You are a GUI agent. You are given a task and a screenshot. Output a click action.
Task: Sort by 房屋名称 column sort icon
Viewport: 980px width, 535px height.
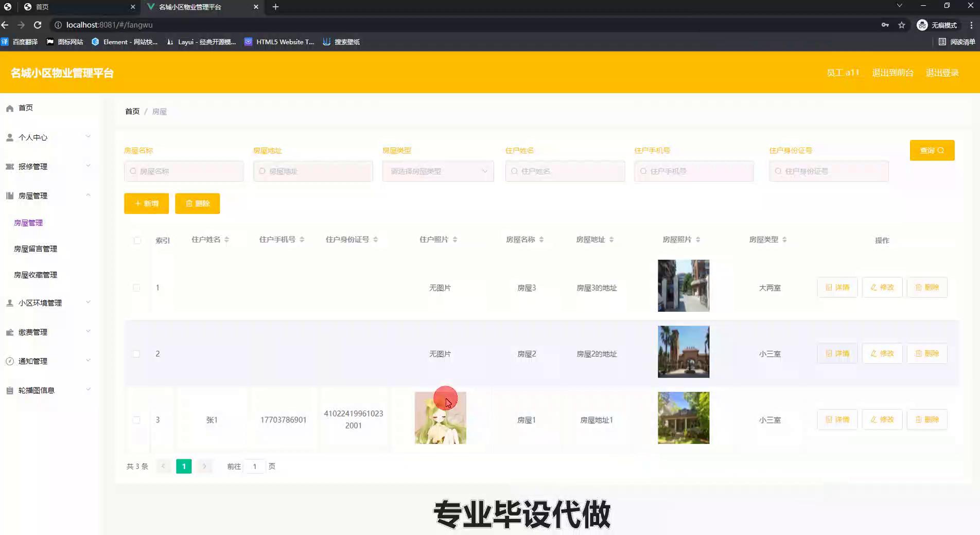pyautogui.click(x=541, y=240)
